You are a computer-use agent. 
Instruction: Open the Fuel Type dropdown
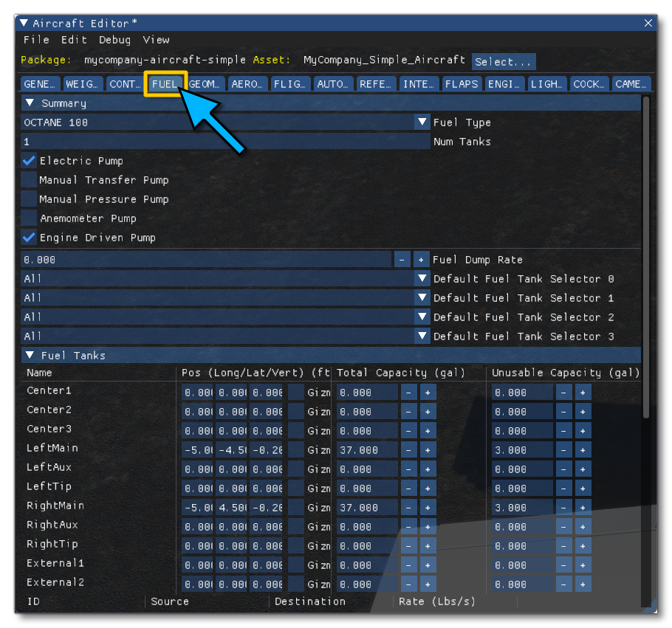(x=422, y=122)
